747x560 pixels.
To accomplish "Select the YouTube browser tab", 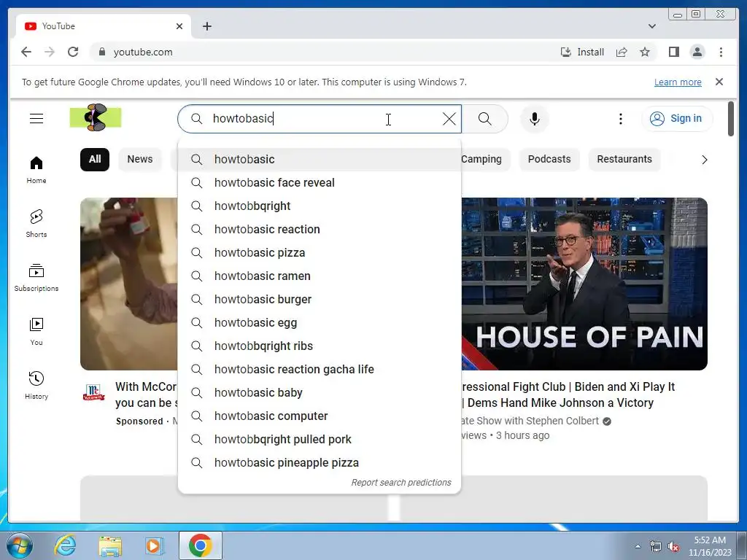I will pyautogui.click(x=103, y=26).
